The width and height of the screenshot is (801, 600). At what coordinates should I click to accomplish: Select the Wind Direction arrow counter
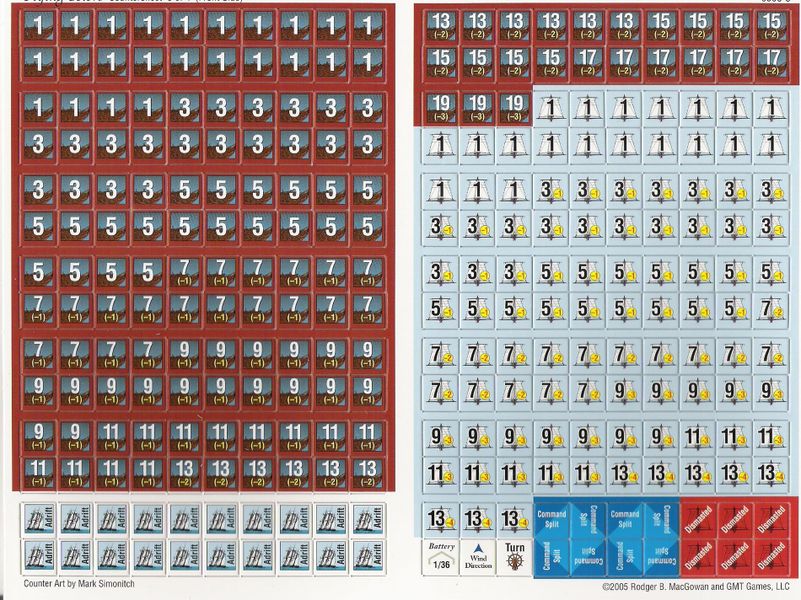tap(477, 556)
